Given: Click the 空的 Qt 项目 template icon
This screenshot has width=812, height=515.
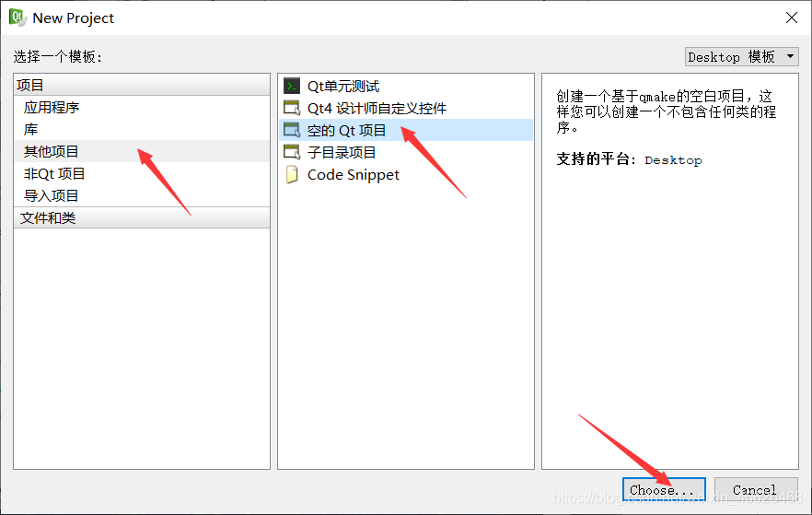Looking at the screenshot, I should [292, 130].
